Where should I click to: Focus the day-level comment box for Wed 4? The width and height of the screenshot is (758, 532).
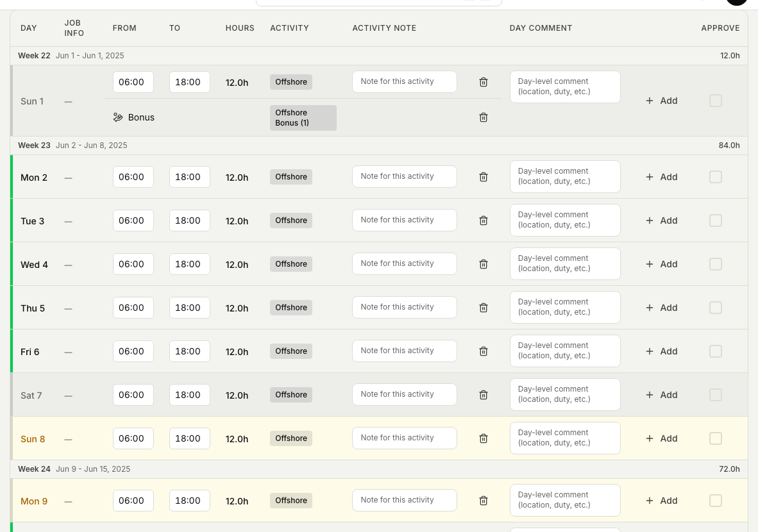pyautogui.click(x=565, y=264)
